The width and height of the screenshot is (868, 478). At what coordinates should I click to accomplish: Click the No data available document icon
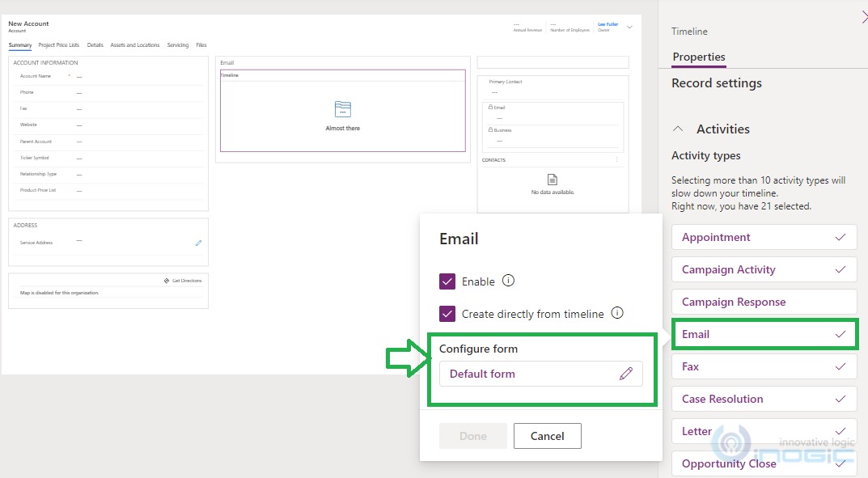(x=553, y=180)
